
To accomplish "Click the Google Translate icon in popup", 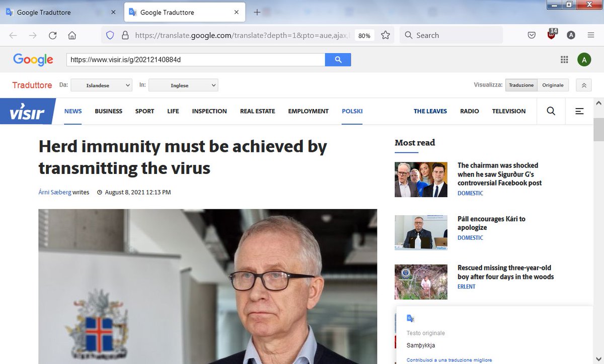I will [x=410, y=318].
